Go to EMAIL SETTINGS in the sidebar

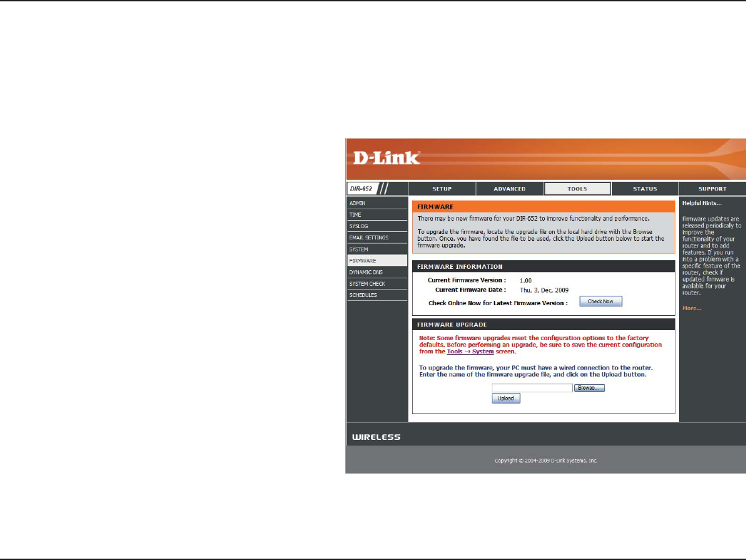[377, 237]
